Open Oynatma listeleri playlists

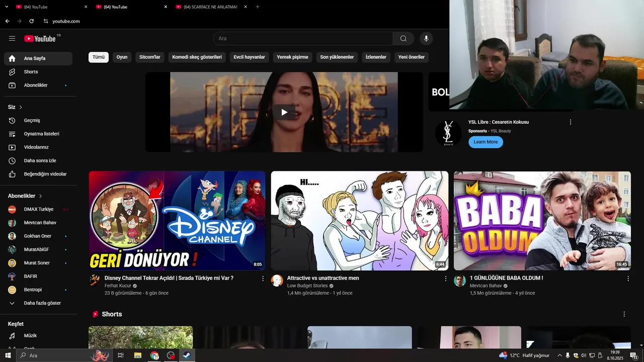pyautogui.click(x=38, y=134)
